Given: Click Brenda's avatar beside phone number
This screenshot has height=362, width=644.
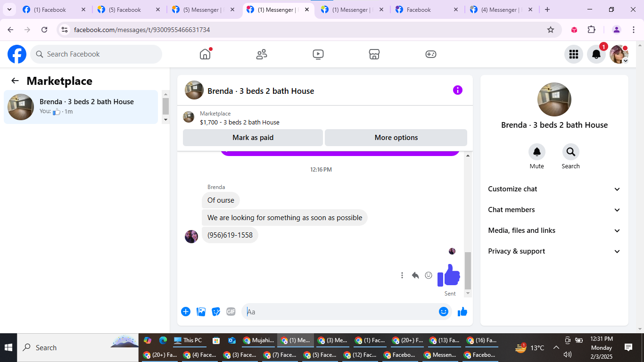Looking at the screenshot, I should click(191, 236).
